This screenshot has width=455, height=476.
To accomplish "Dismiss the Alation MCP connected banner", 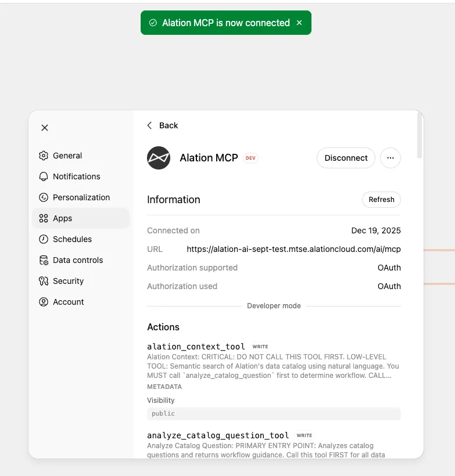I will pyautogui.click(x=300, y=23).
